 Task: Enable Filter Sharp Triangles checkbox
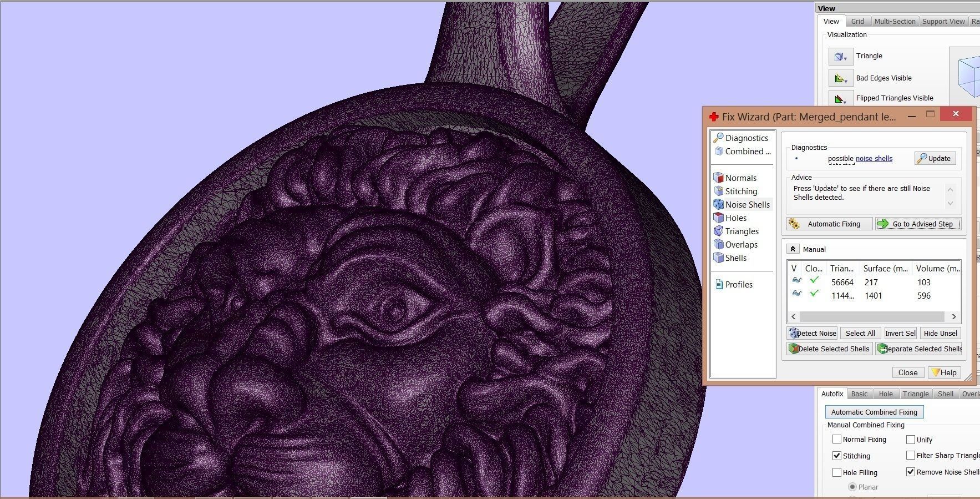click(x=911, y=455)
